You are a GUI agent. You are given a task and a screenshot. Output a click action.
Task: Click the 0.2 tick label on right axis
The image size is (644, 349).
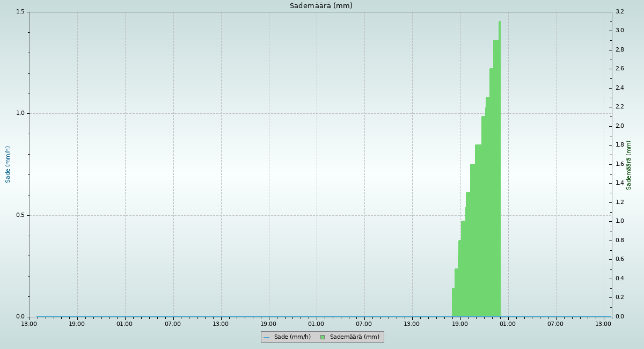click(619, 297)
